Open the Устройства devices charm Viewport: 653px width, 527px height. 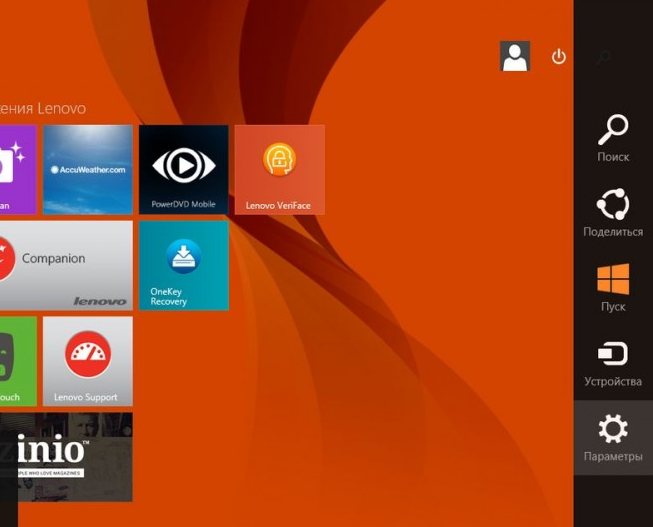pos(612,363)
